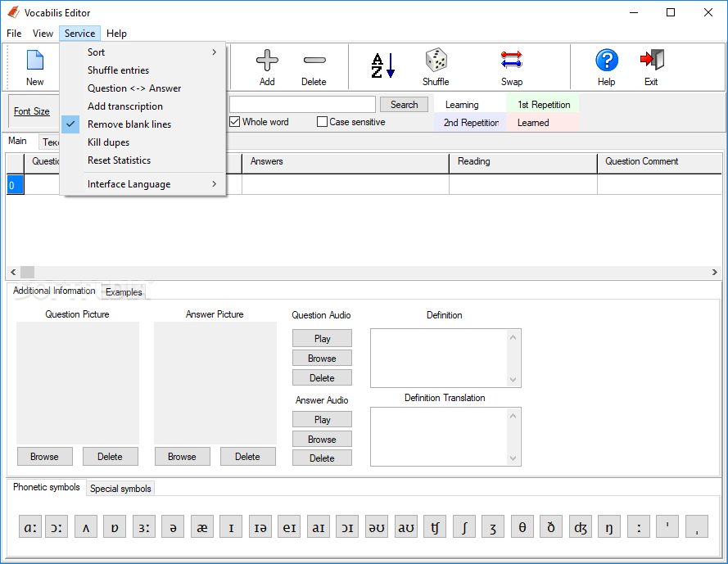Insert the aʊ diphthong symbol

406,527
